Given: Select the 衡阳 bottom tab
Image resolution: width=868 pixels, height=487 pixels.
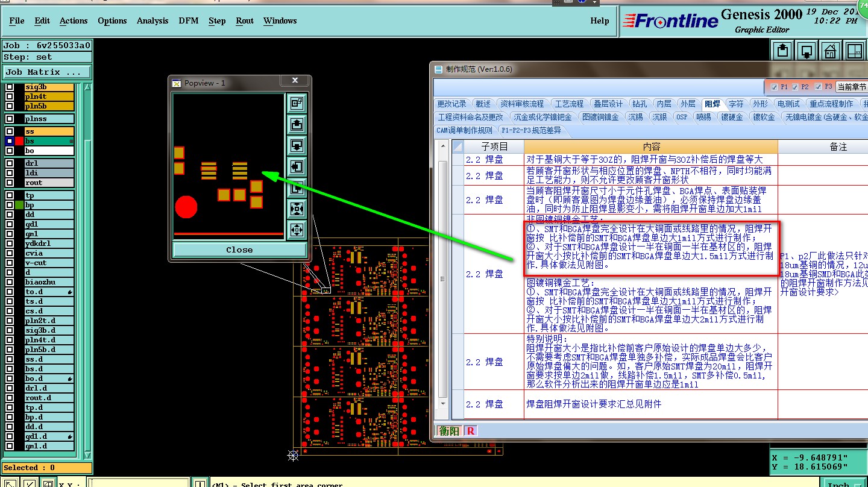Looking at the screenshot, I should (449, 430).
